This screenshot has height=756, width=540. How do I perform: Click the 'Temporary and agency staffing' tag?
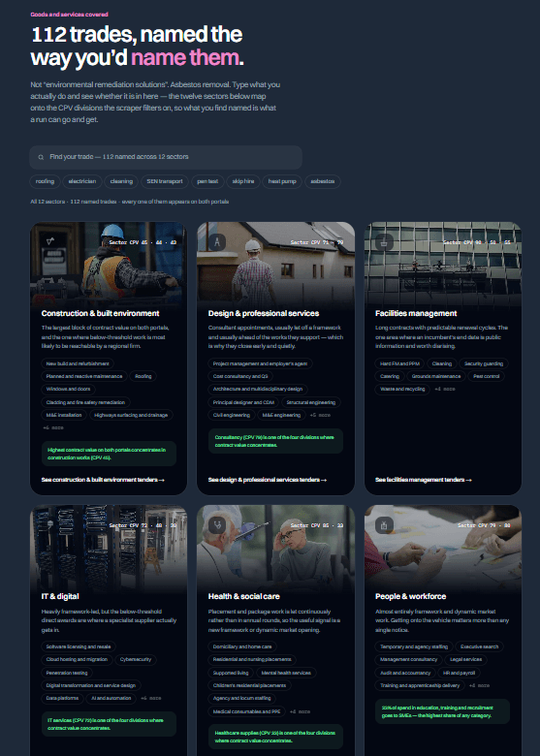point(414,646)
